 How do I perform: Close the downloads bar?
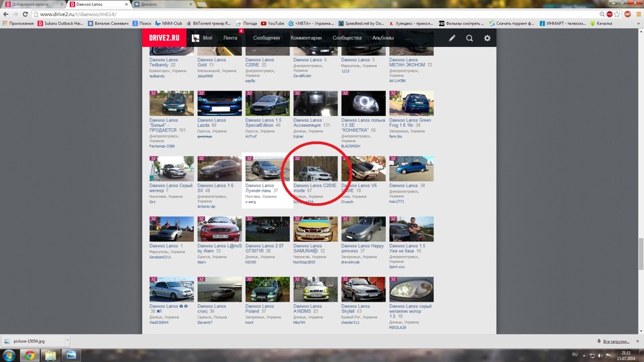[x=637, y=341]
